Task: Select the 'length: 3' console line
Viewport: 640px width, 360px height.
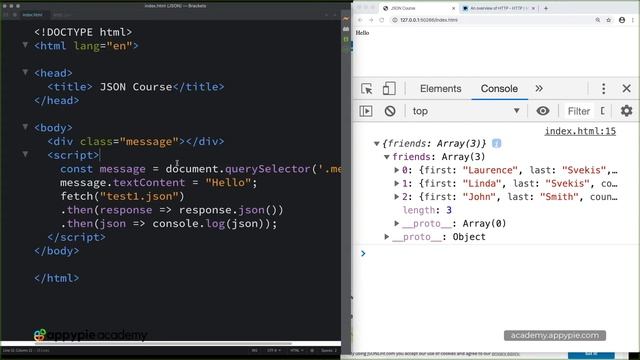Action: click(x=427, y=210)
